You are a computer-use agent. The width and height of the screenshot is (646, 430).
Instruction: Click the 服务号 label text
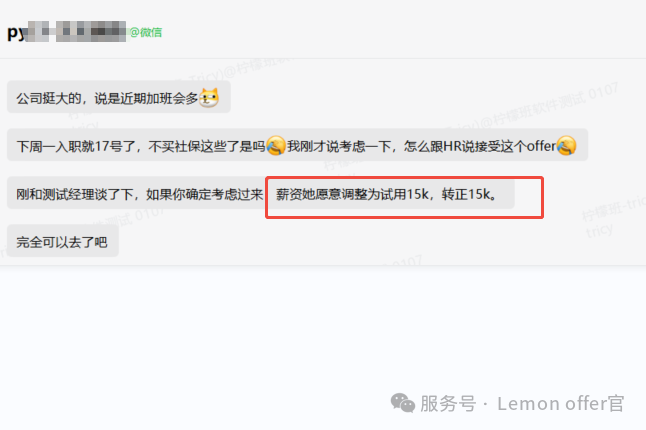click(x=448, y=403)
